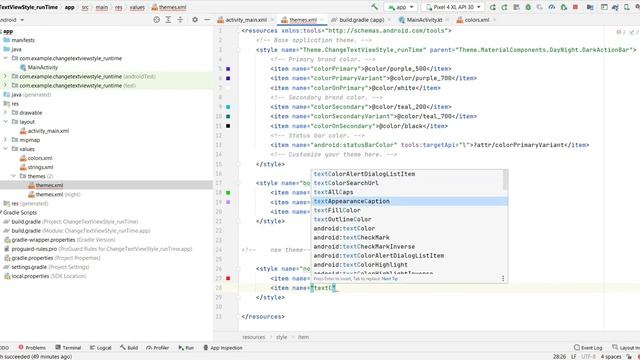Collapse the themes (2) folder
640x360 pixels.
pyautogui.click(x=13, y=176)
